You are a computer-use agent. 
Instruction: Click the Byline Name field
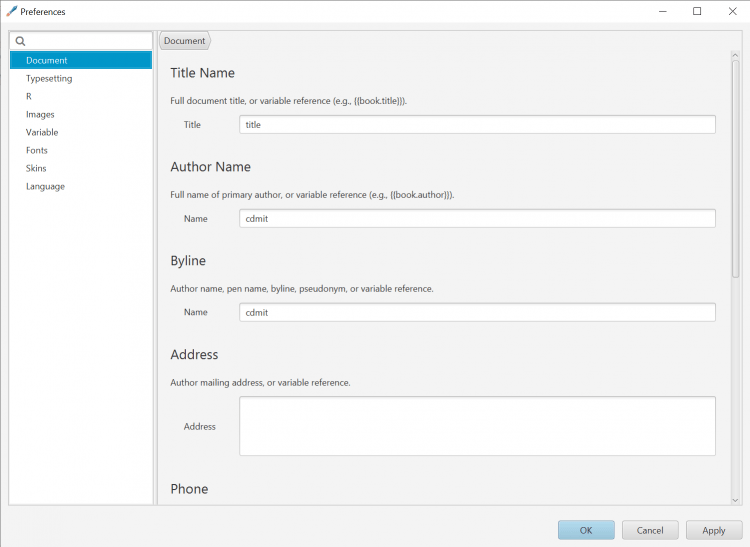477,312
